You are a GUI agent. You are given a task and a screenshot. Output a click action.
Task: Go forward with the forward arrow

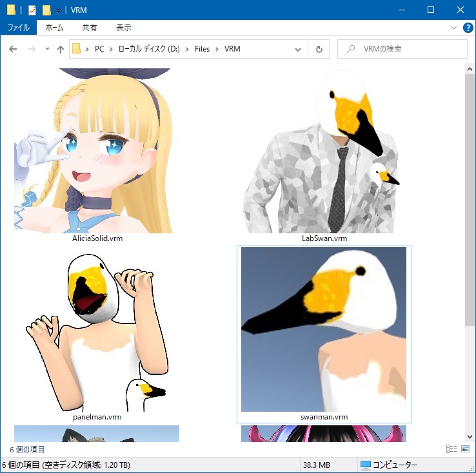pyautogui.click(x=32, y=49)
